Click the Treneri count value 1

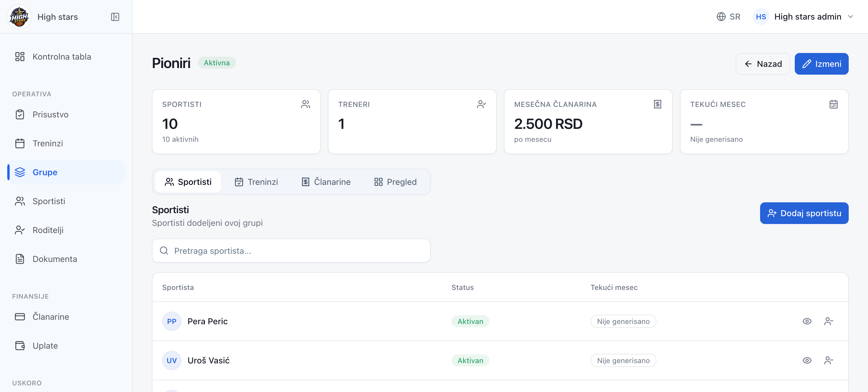coord(341,124)
